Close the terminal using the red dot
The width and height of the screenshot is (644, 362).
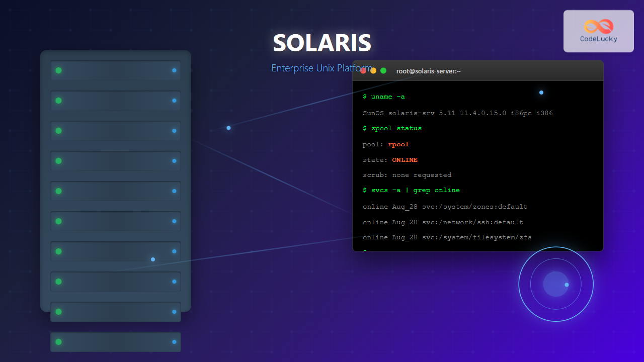363,71
